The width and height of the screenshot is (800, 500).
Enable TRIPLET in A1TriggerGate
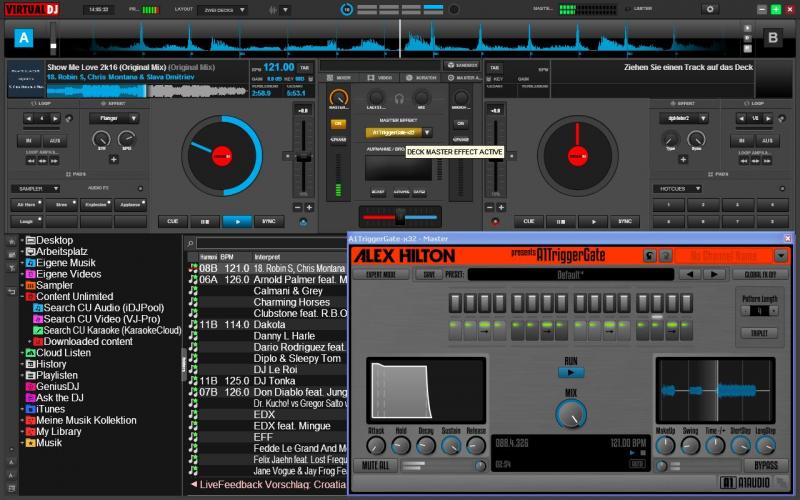tap(759, 333)
